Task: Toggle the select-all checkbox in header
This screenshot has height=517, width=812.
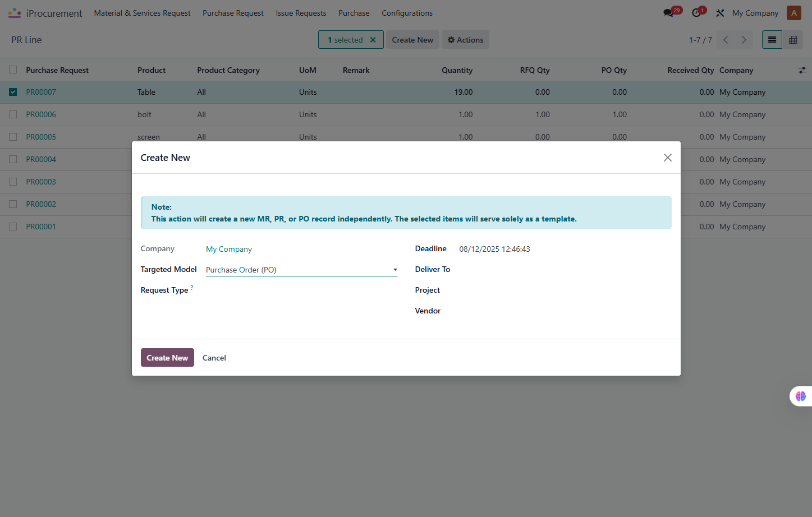Action: (13, 70)
